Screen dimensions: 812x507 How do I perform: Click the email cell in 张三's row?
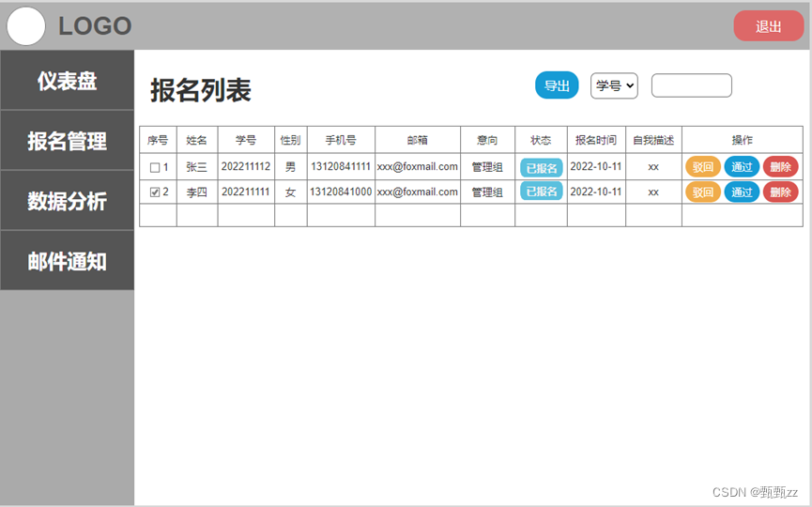[418, 166]
